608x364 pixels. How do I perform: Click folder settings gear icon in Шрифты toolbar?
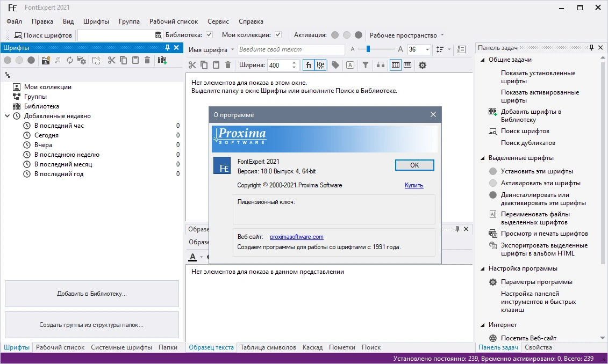(x=81, y=60)
